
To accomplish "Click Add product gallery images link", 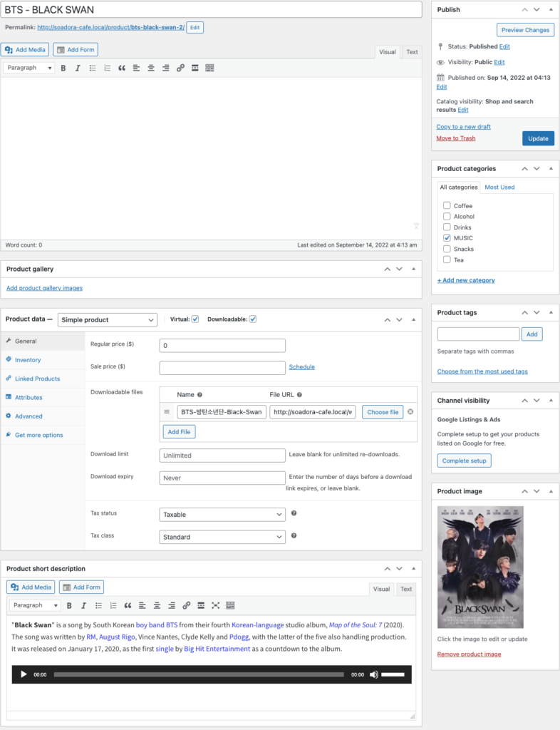I will [44, 288].
